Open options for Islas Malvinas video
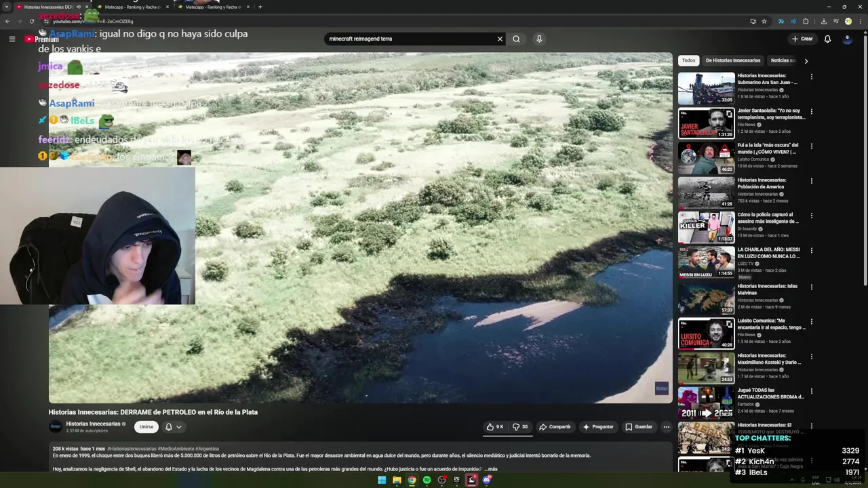This screenshot has width=868, height=488. pyautogui.click(x=811, y=287)
